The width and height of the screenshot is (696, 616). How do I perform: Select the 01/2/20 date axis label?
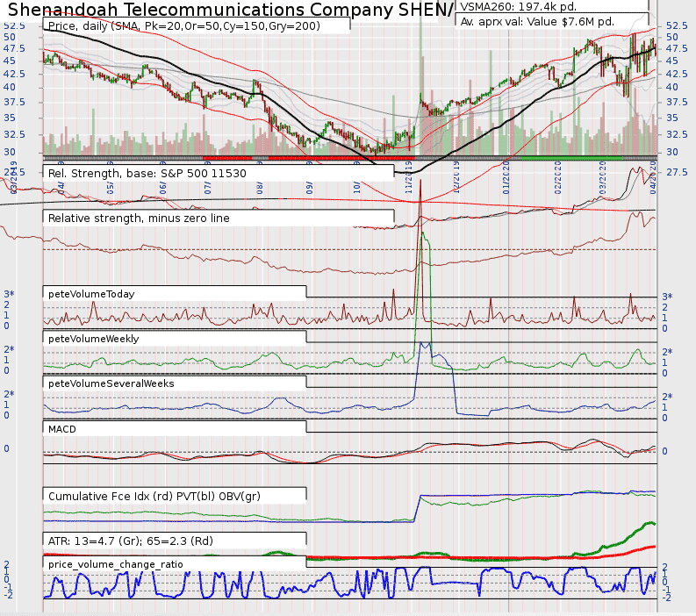pos(506,177)
